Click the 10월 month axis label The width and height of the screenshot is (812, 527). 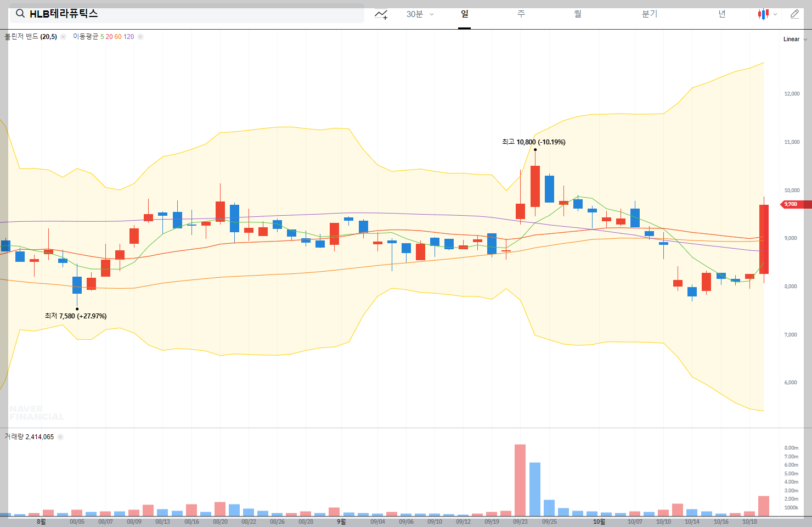click(599, 522)
